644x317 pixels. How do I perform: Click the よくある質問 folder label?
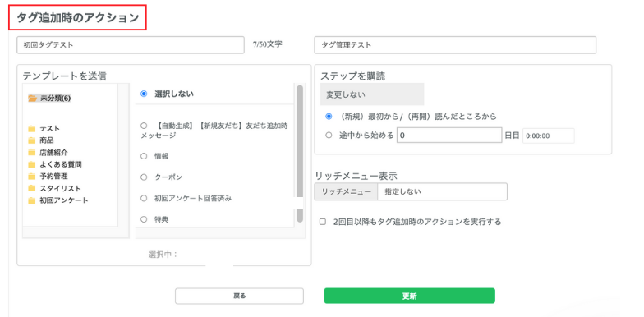coord(61,164)
